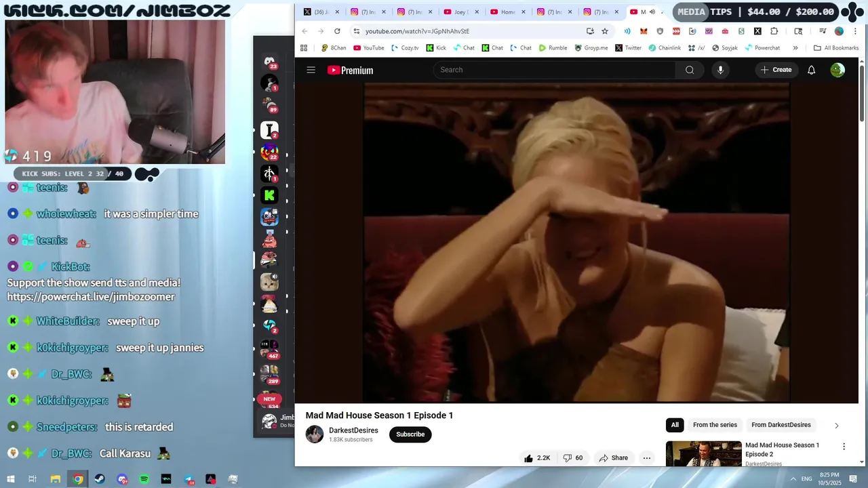Open options menu for the Episode 2 suggestion
This screenshot has width=868, height=488.
[x=844, y=447]
